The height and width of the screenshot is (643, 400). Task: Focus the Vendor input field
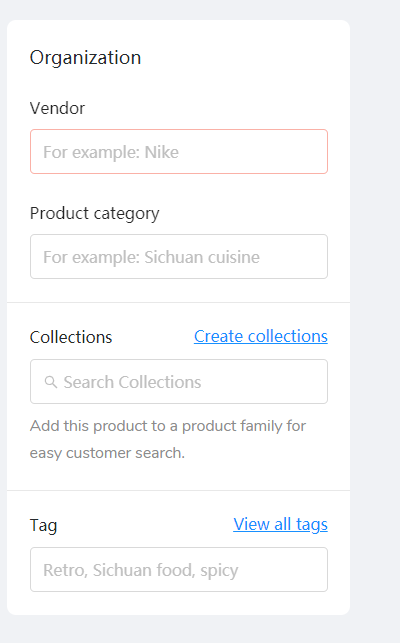tap(179, 152)
